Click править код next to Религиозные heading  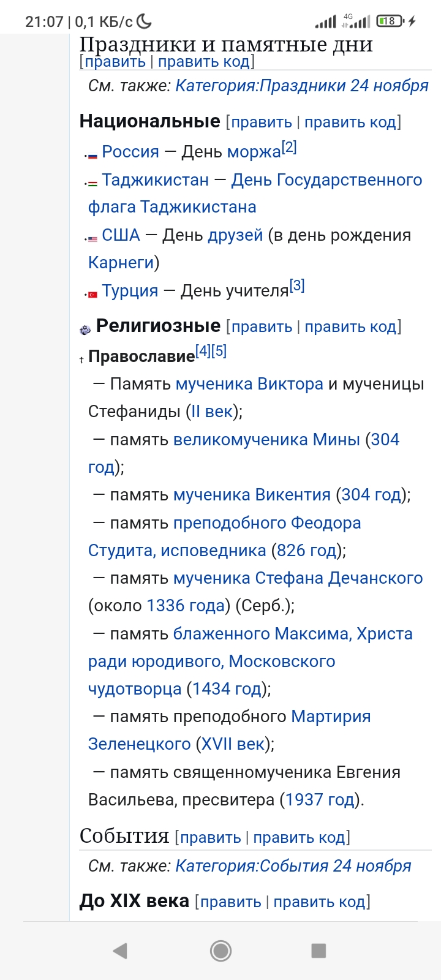(x=351, y=326)
